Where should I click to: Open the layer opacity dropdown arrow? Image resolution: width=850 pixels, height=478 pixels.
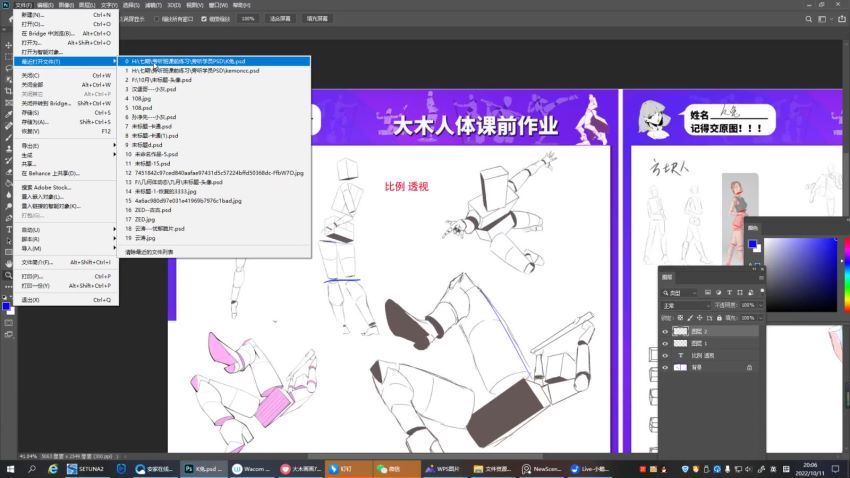(761, 306)
